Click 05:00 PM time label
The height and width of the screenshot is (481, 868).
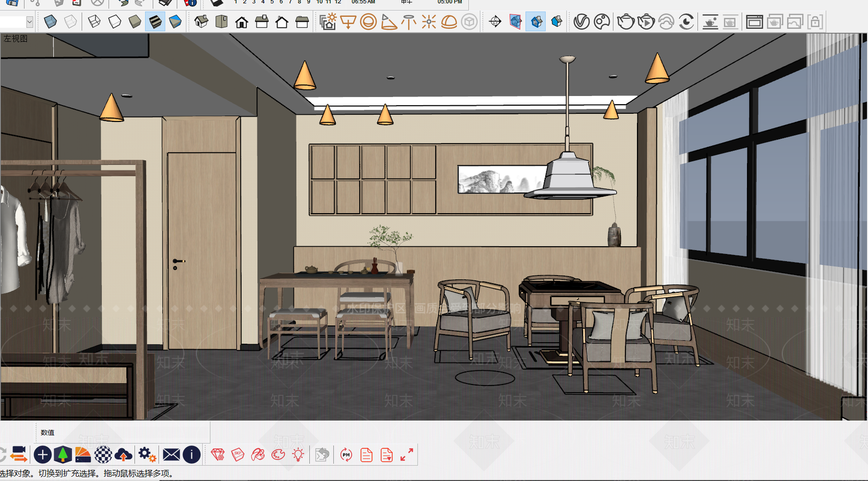click(450, 2)
